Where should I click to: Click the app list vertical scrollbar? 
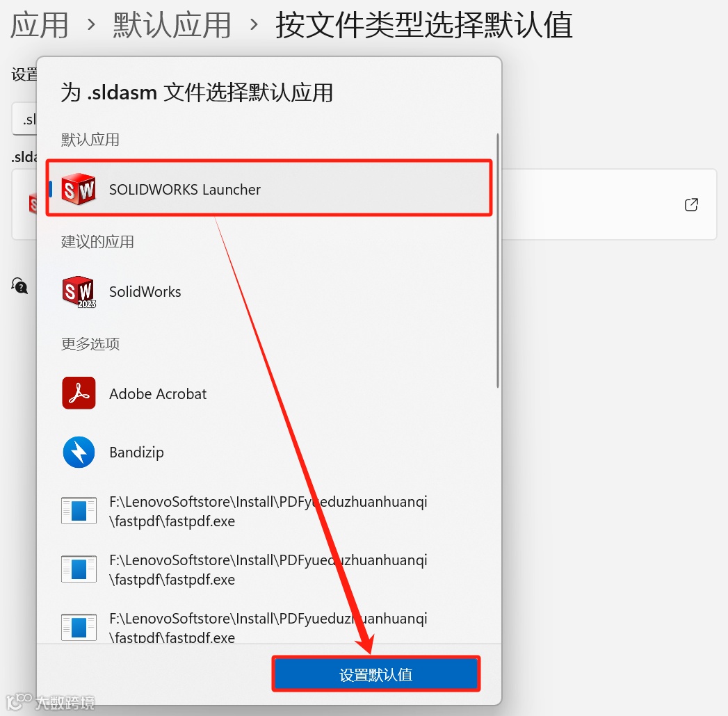[x=498, y=260]
